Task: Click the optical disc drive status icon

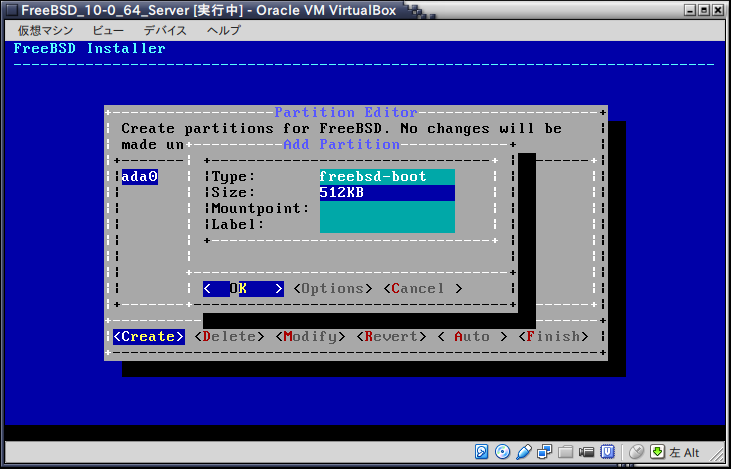Action: click(502, 452)
